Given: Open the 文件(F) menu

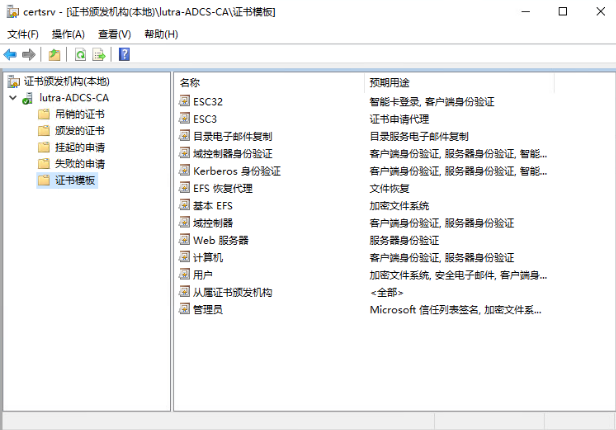Looking at the screenshot, I should (x=23, y=35).
